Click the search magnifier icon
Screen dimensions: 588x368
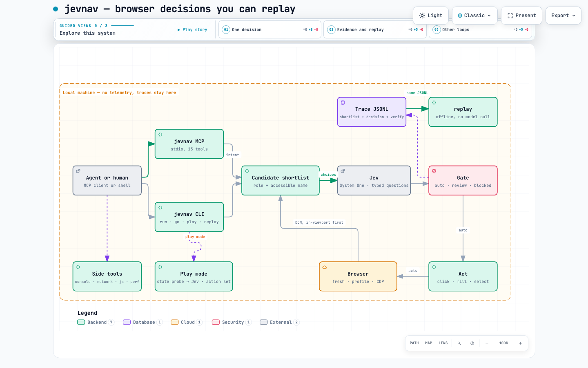tap(459, 343)
